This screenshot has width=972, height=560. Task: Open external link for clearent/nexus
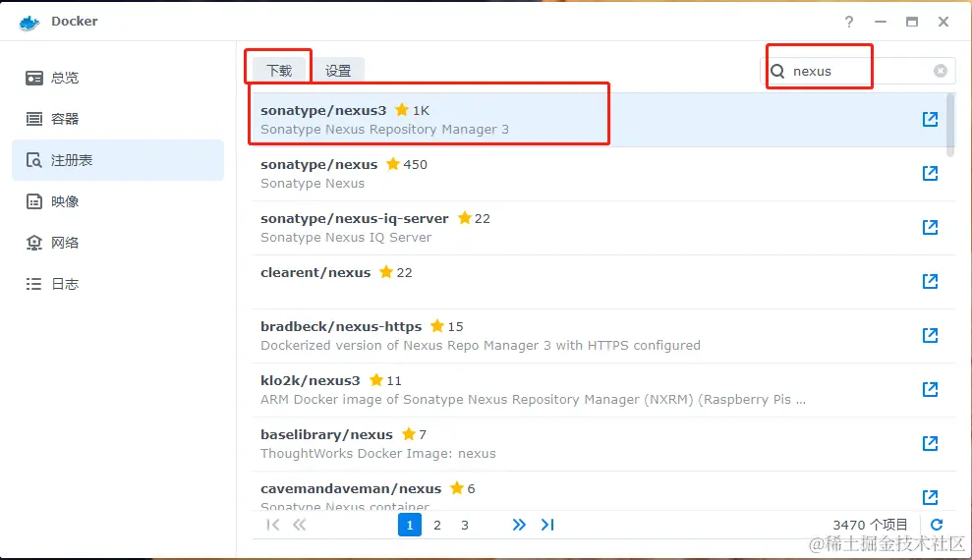pos(930,281)
